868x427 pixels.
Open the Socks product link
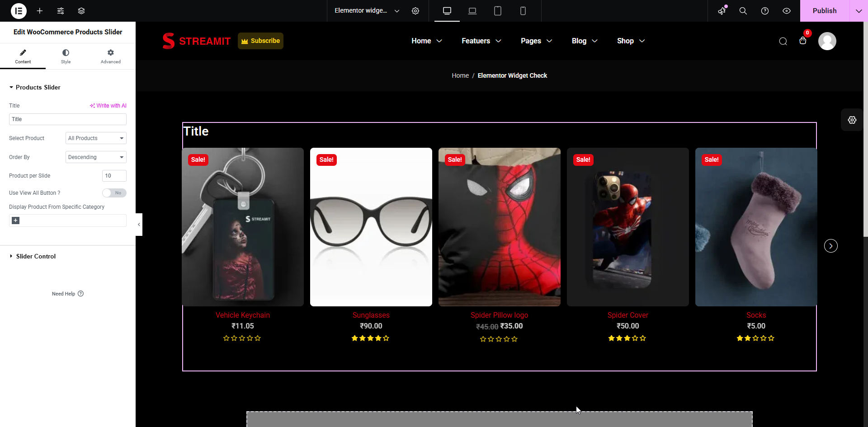tap(756, 315)
